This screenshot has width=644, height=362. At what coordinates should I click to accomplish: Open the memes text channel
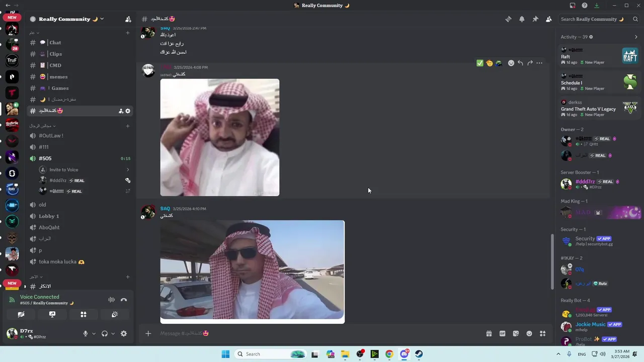[80, 77]
